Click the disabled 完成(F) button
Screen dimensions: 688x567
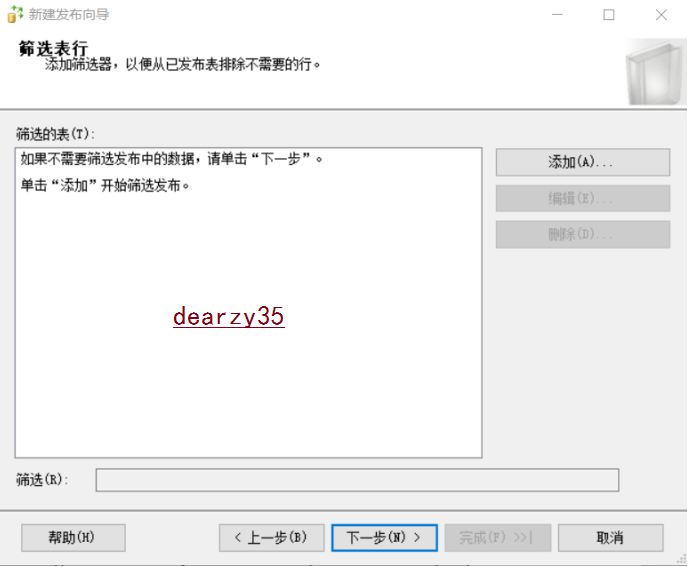point(496,538)
